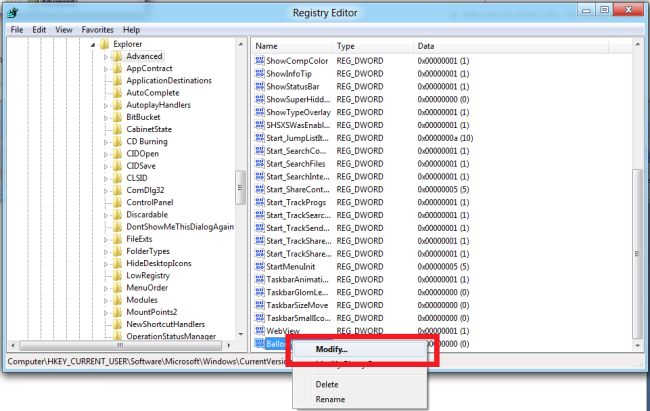Select the ControlPanel key
This screenshot has width=650, height=411.
click(x=150, y=202)
